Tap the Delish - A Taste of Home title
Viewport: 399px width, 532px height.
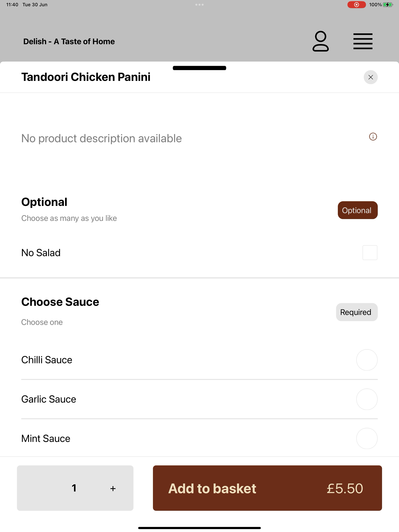point(69,41)
